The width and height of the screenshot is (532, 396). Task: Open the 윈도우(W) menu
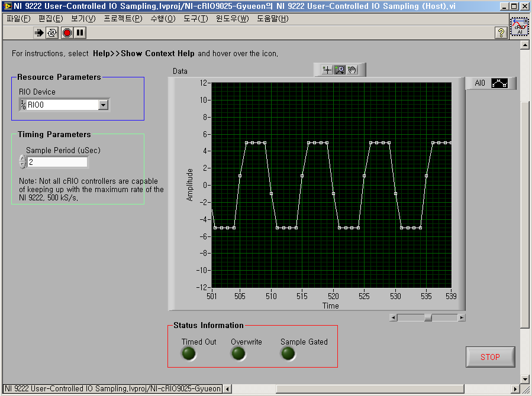pyautogui.click(x=233, y=19)
